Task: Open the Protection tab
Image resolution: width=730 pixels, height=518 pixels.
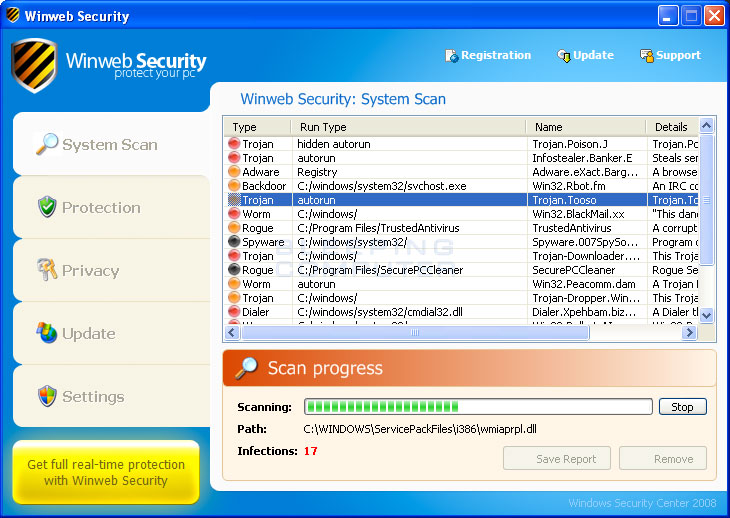Action: tap(112, 207)
